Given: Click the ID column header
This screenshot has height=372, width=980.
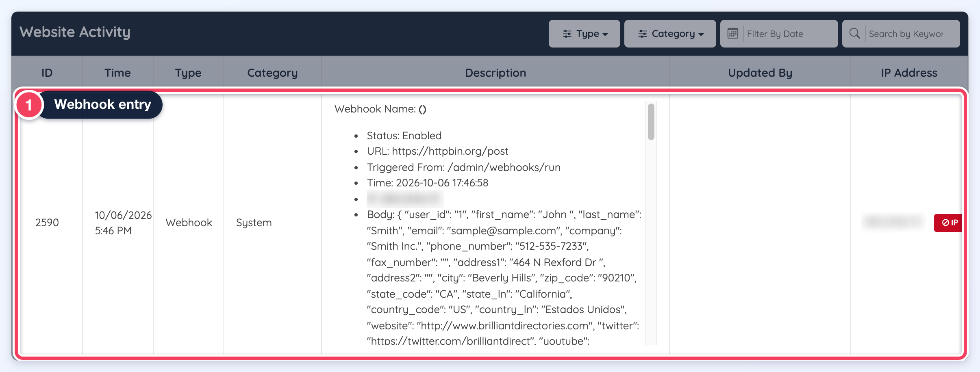Looking at the screenshot, I should [47, 73].
